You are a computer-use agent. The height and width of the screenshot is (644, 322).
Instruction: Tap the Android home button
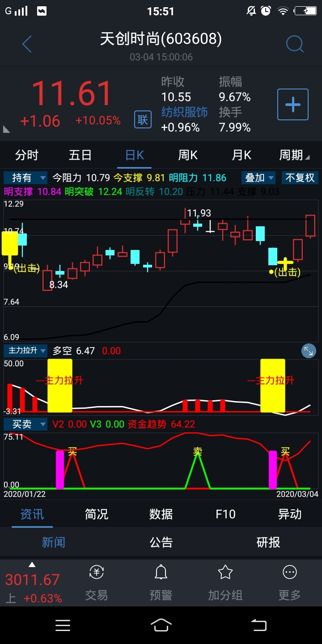[x=161, y=625]
